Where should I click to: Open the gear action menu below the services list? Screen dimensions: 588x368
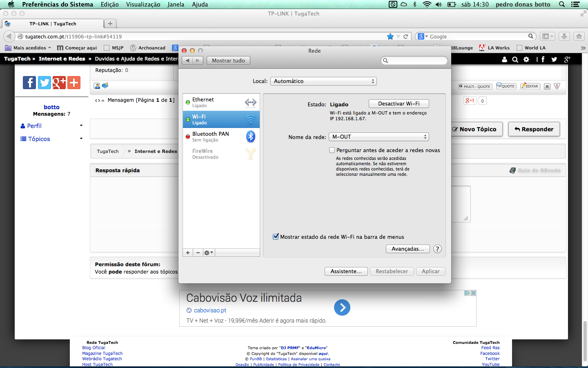click(209, 253)
